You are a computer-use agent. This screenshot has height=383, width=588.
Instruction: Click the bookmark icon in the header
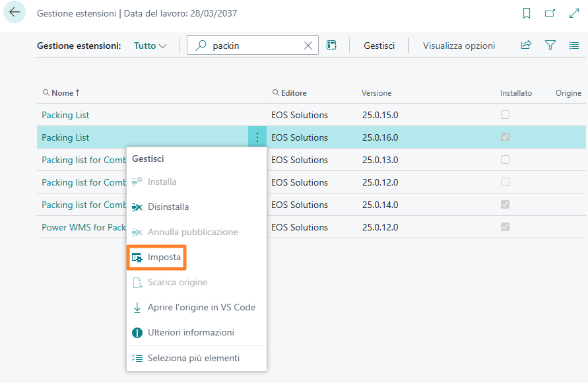click(x=526, y=13)
